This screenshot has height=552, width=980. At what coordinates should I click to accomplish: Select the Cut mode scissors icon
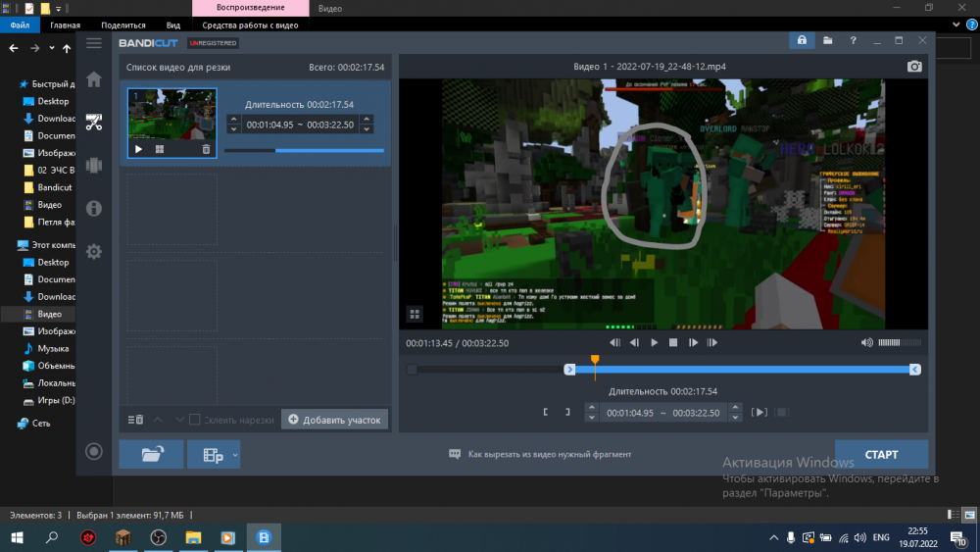pos(94,122)
